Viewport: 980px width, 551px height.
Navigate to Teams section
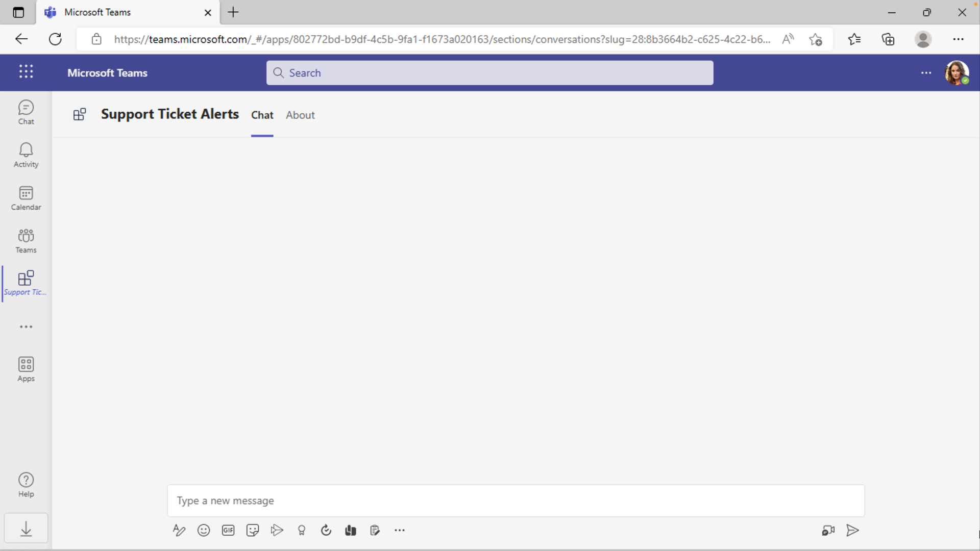click(x=26, y=240)
